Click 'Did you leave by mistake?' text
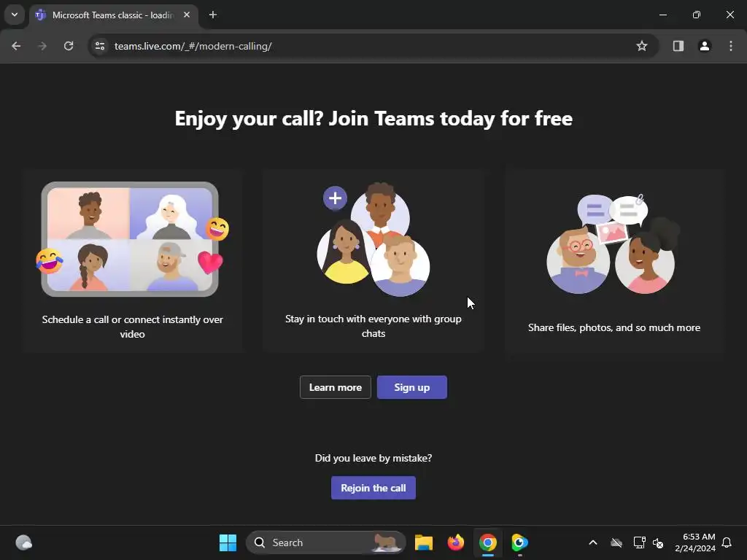Image resolution: width=747 pixels, height=560 pixels. [x=373, y=458]
